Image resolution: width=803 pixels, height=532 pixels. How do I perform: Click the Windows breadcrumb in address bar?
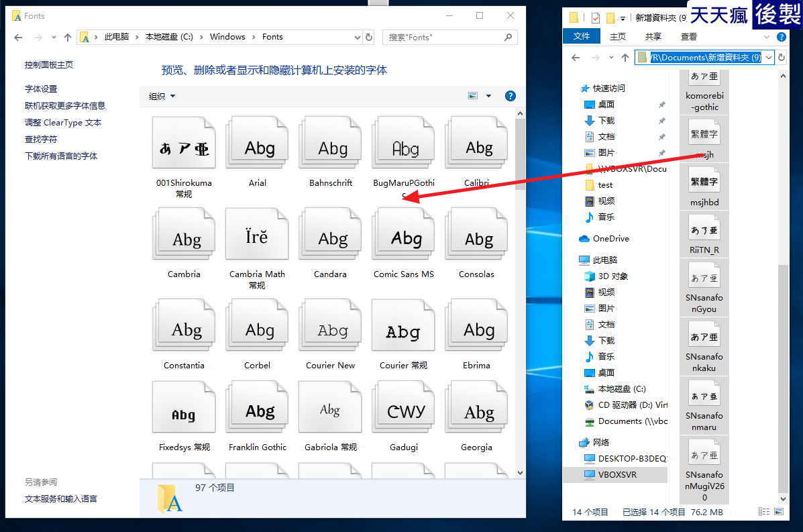coord(227,37)
